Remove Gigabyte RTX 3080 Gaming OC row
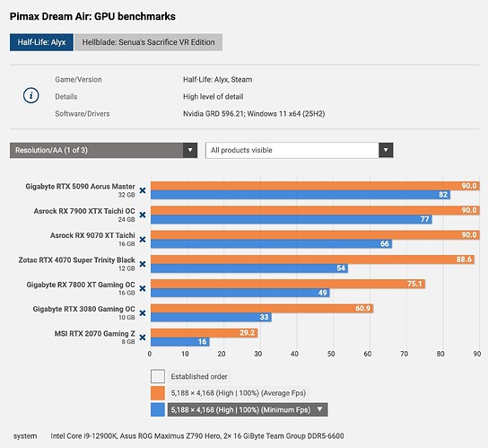The height and width of the screenshot is (448, 488). [143, 312]
